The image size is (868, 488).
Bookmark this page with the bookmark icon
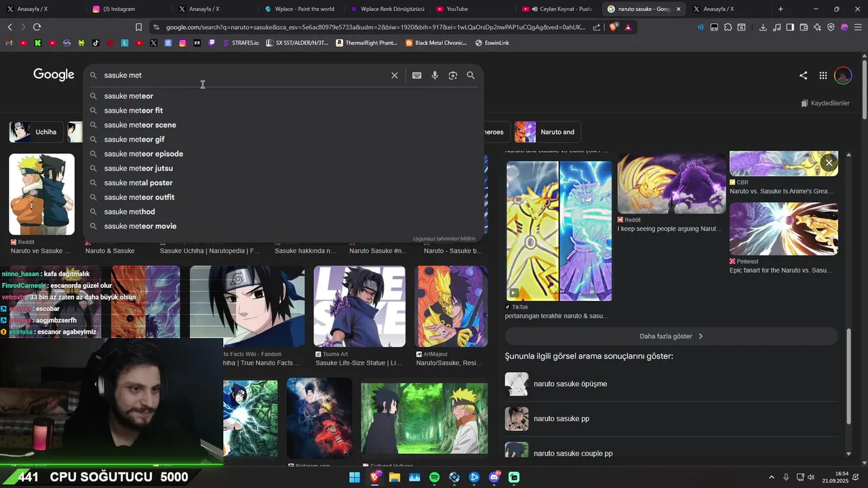point(138,27)
